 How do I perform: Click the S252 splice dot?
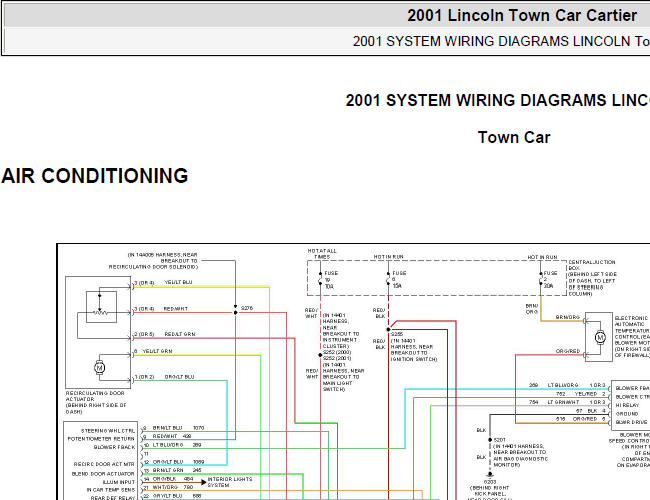(x=320, y=355)
